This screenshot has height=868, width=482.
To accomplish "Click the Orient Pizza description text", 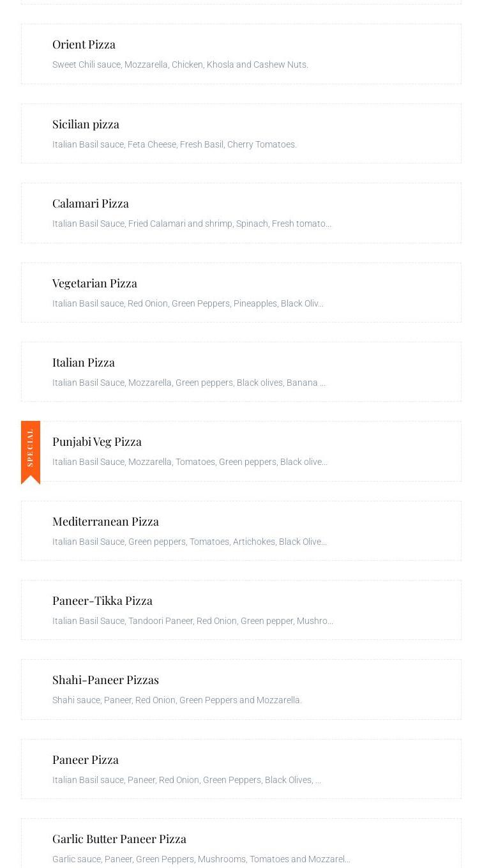I will coord(180,65).
